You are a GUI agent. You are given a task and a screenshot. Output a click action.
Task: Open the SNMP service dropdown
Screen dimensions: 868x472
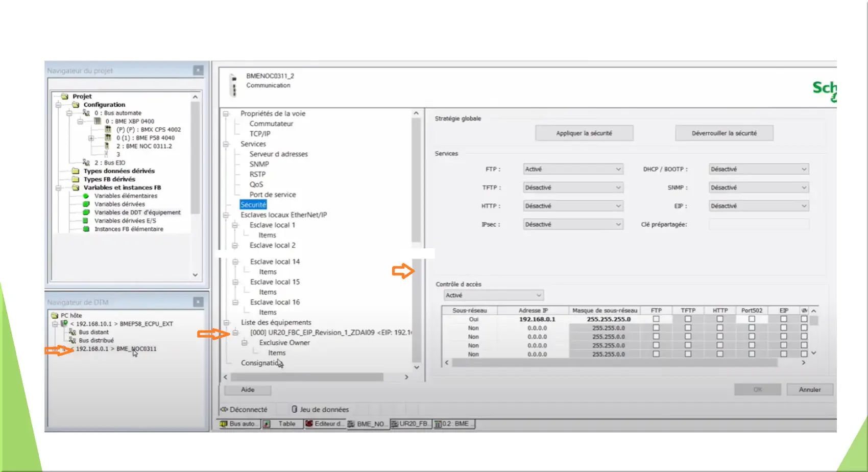click(x=759, y=187)
